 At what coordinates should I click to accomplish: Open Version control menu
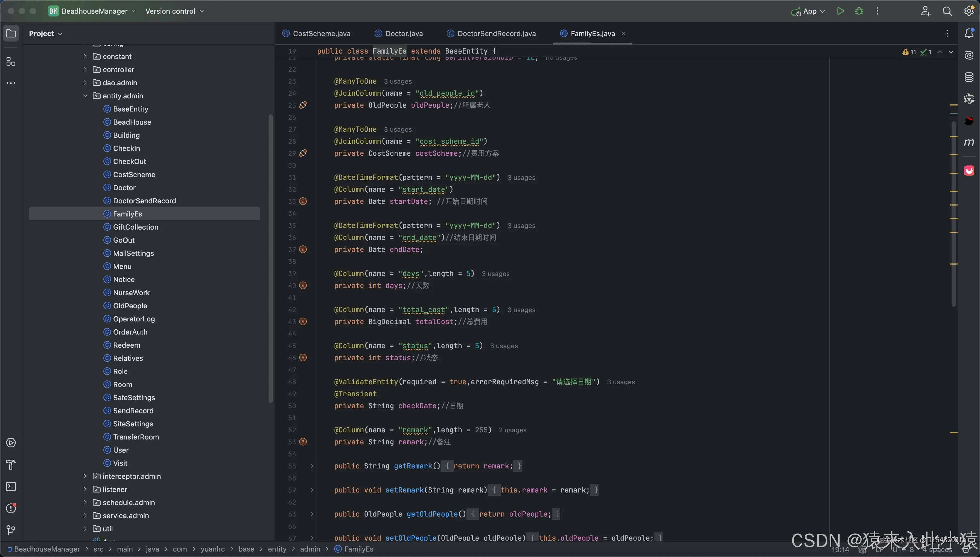point(174,11)
